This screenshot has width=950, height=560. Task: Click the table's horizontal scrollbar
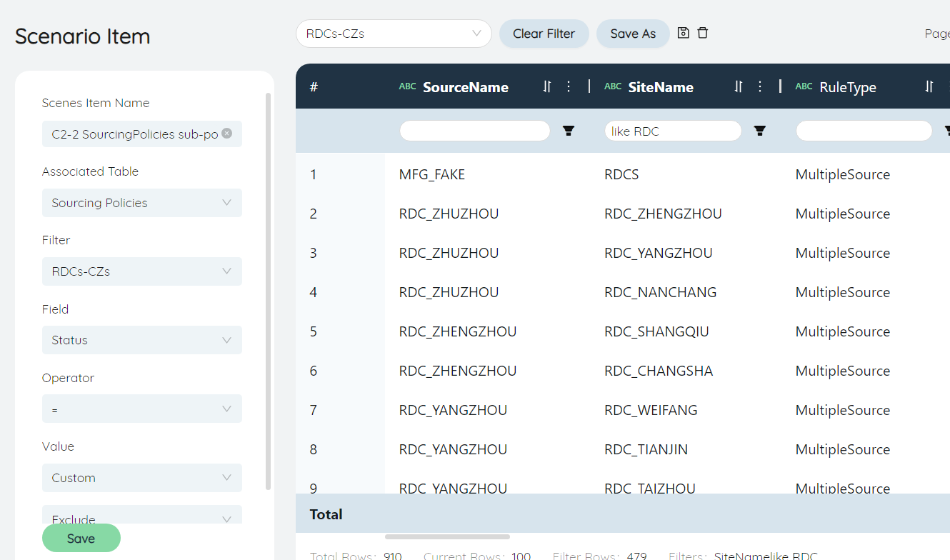click(447, 536)
